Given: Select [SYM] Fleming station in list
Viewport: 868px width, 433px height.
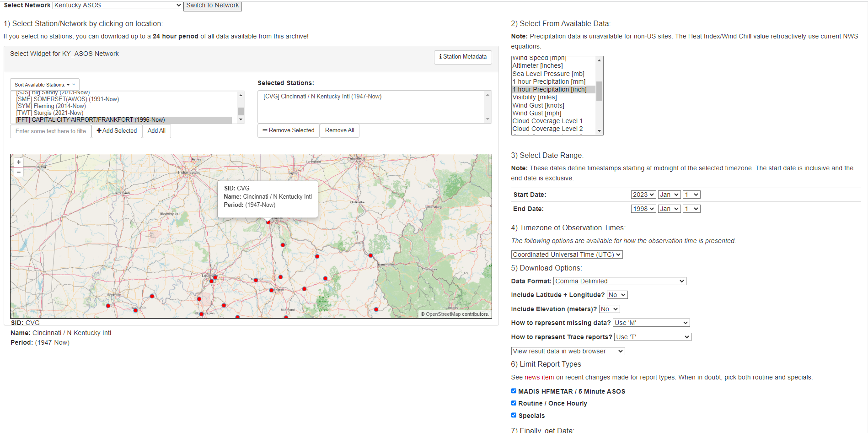Looking at the screenshot, I should click(51, 106).
